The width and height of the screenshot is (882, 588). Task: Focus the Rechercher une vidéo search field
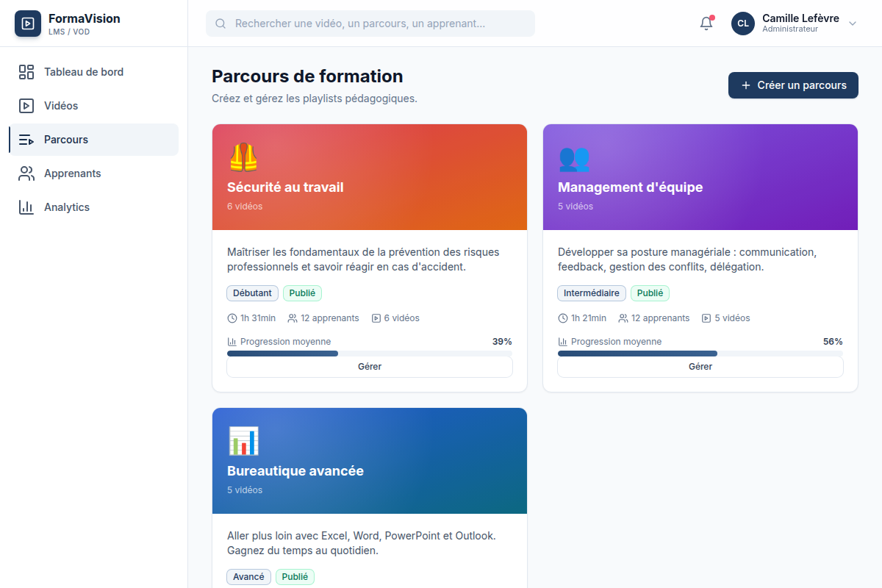[370, 24]
